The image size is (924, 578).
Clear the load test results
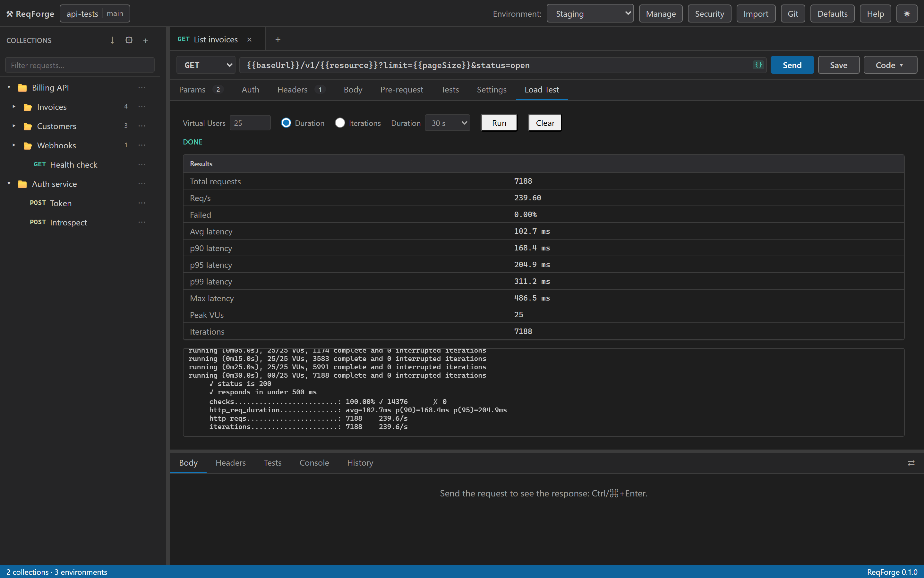545,123
